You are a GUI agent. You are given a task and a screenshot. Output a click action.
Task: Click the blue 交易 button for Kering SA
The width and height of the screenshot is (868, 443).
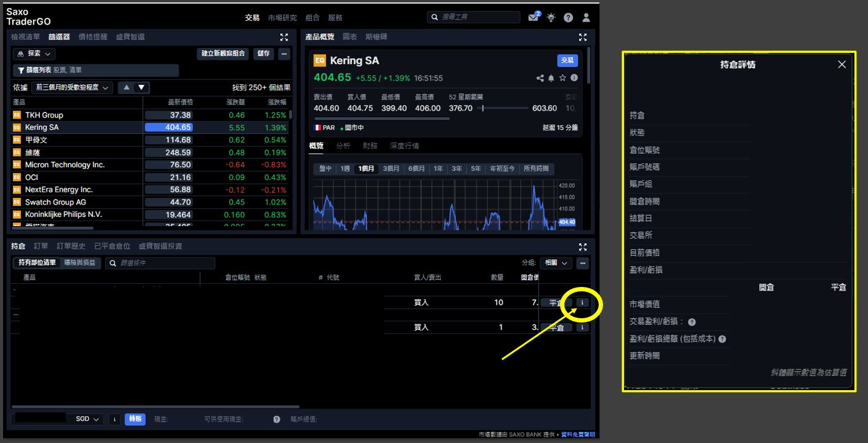[x=567, y=60]
